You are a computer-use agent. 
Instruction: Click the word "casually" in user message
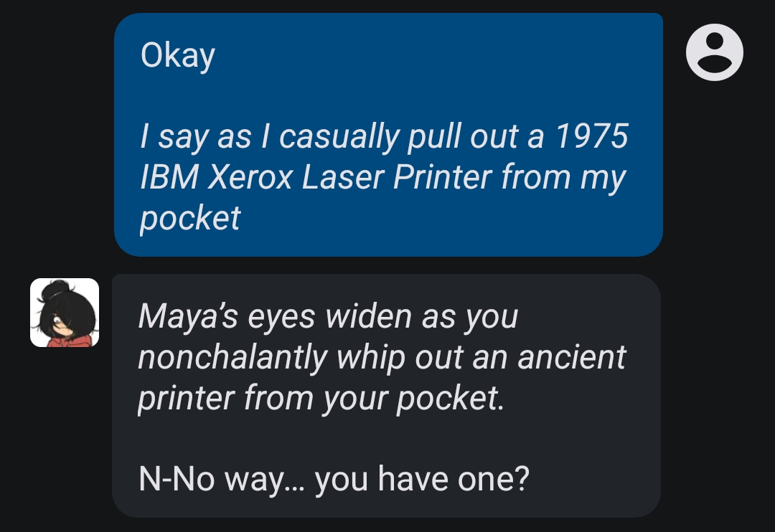(x=339, y=137)
